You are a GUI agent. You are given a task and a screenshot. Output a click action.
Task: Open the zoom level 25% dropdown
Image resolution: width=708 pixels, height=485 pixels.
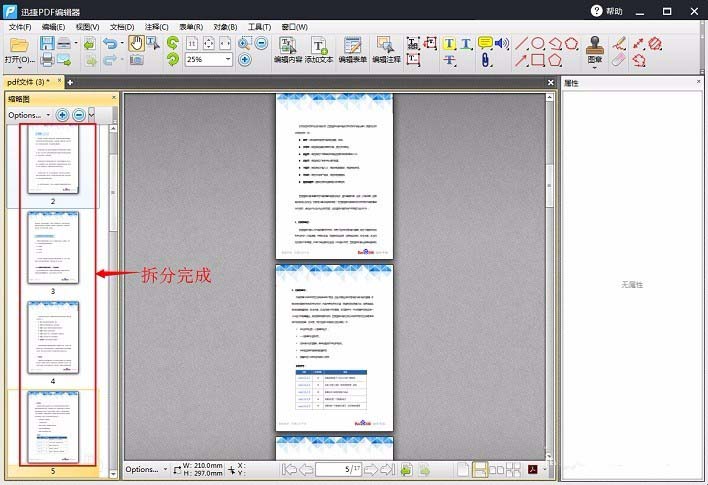point(227,60)
